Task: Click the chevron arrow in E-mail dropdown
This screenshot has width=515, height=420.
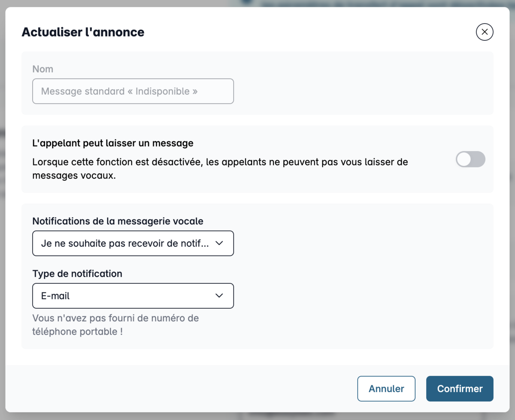Action: (x=219, y=296)
